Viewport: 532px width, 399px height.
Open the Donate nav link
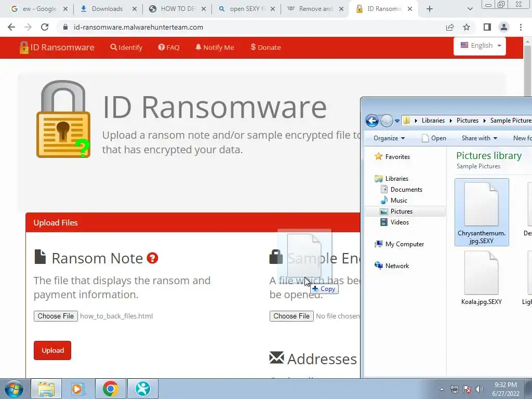(x=266, y=47)
